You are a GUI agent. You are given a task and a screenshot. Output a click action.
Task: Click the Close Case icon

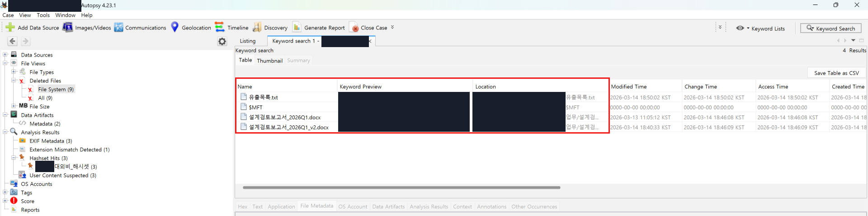click(355, 28)
